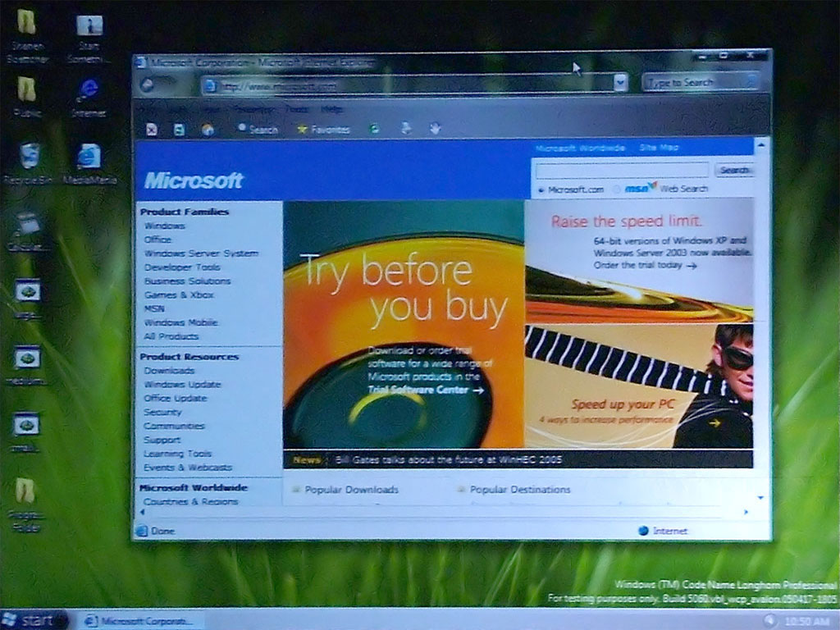This screenshot has height=630, width=840.
Task: Click the Site Map link
Action: [659, 147]
